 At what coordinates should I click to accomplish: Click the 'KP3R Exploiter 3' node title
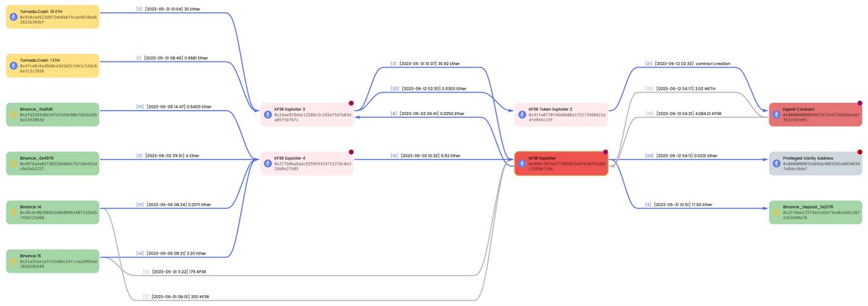(290, 109)
